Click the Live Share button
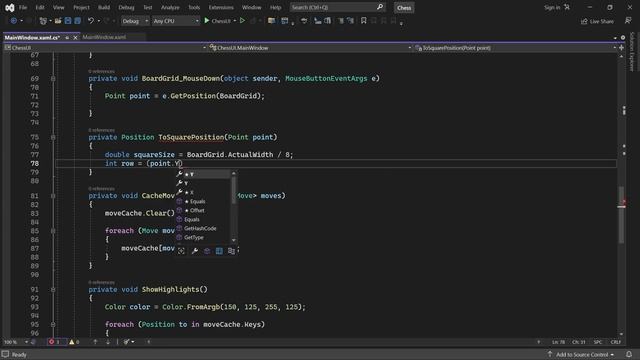 (x=597, y=21)
